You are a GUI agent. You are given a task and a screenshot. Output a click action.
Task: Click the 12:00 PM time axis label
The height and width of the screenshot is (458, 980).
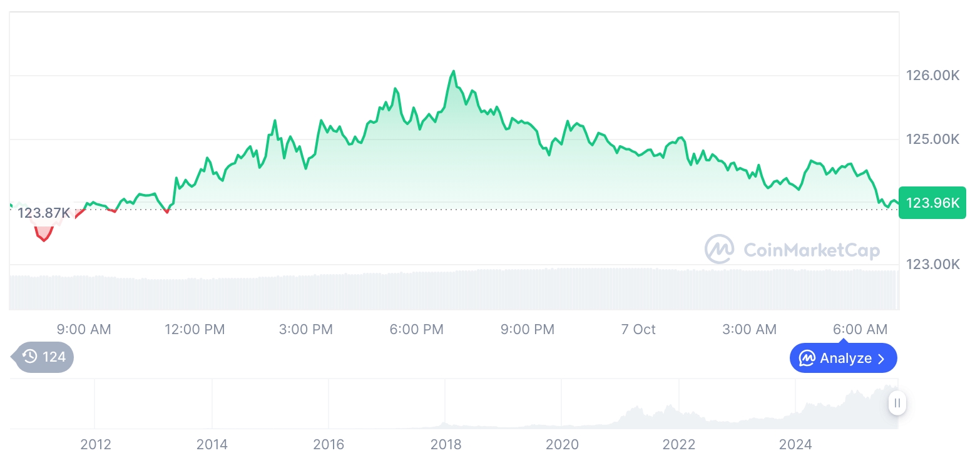(x=195, y=329)
